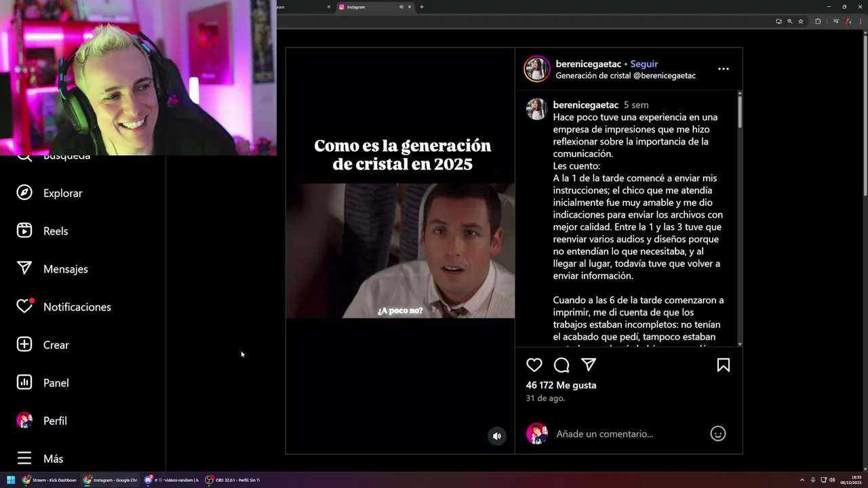
Task: Bookmark this page with star icon
Action: tap(801, 22)
